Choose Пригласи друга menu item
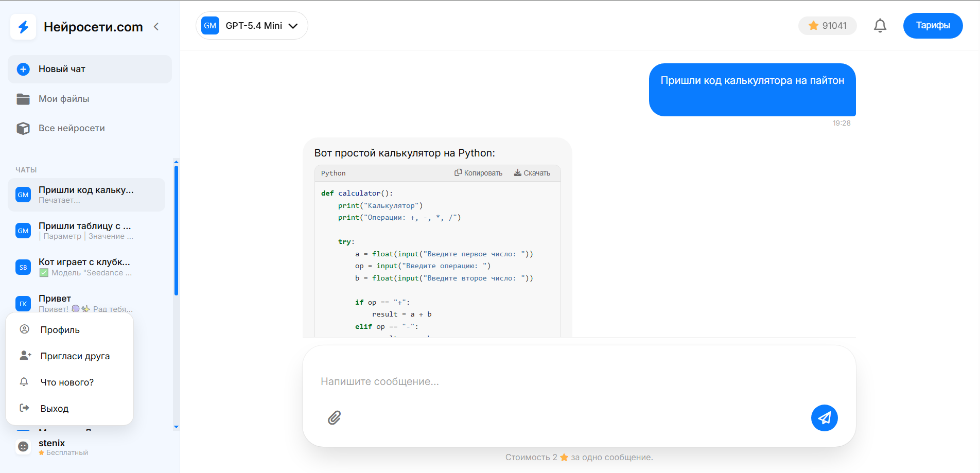Image resolution: width=980 pixels, height=473 pixels. [75, 356]
